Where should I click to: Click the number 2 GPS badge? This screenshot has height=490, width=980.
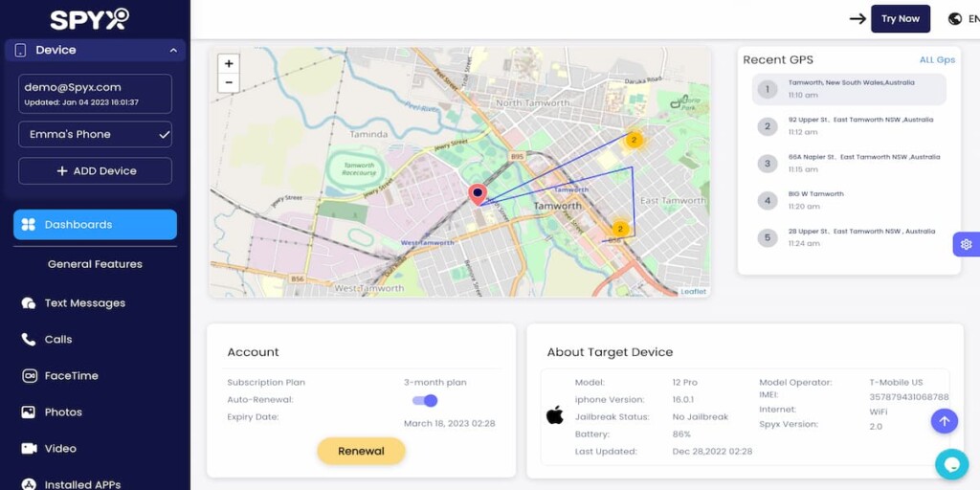[x=768, y=127]
